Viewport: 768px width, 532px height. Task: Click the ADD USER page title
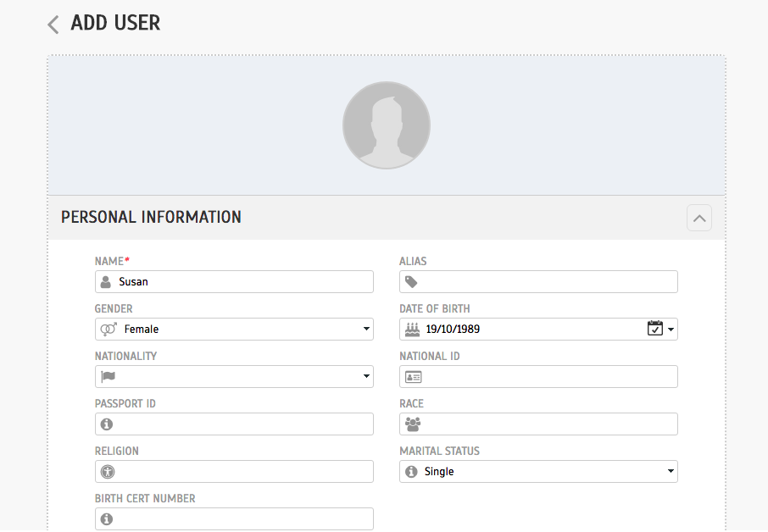point(115,23)
